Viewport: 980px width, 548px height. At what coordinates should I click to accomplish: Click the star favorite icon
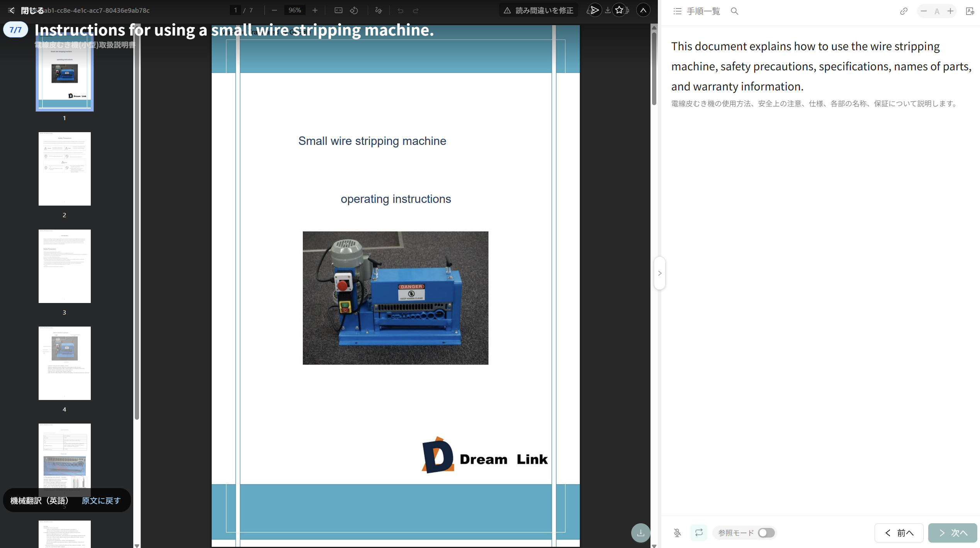(x=619, y=10)
